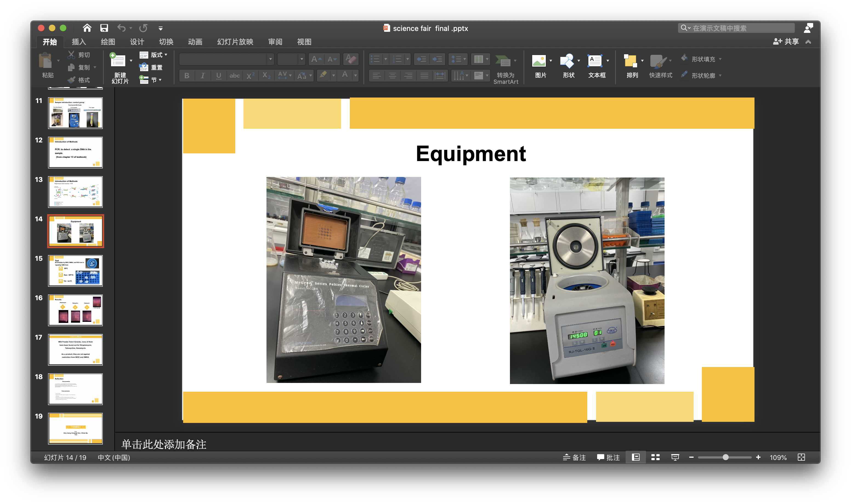This screenshot has width=851, height=504.
Task: Open the font size combo box
Action: (x=291, y=59)
